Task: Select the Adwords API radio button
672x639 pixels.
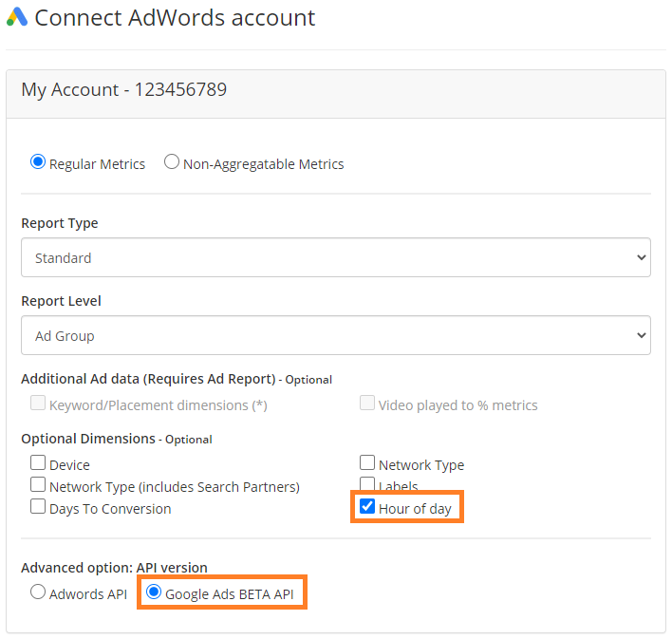Action: (x=38, y=592)
